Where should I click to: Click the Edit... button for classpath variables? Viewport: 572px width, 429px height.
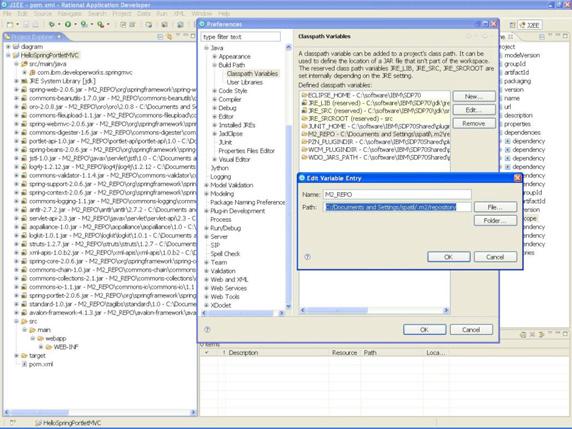(x=474, y=110)
